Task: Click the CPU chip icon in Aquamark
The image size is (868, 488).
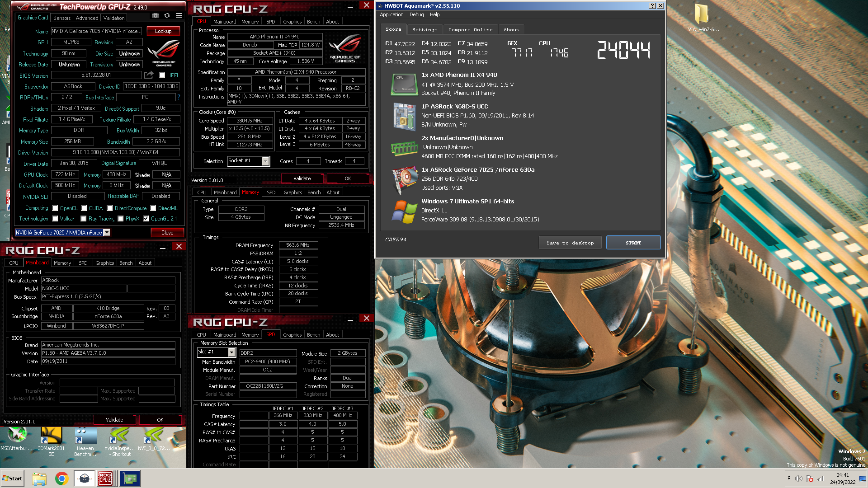Action: coord(404,84)
